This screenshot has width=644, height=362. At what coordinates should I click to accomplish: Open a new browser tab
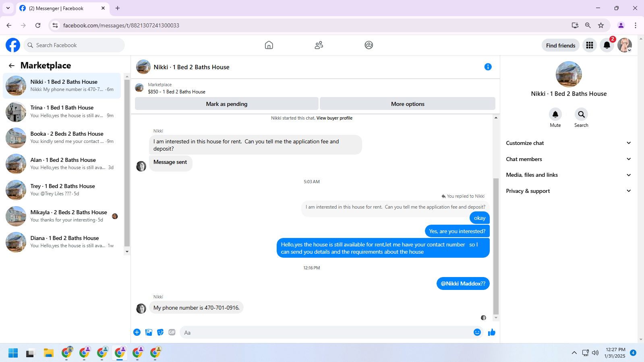click(118, 8)
